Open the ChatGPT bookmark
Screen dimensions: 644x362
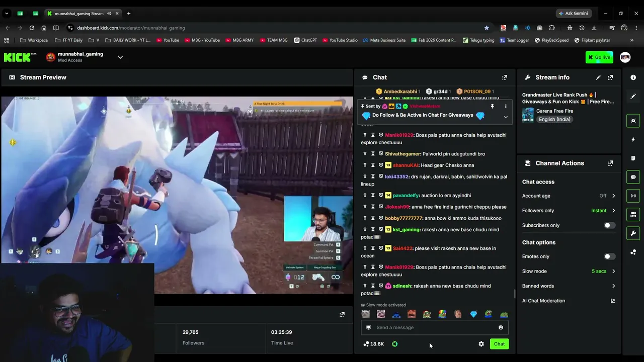(x=305, y=40)
